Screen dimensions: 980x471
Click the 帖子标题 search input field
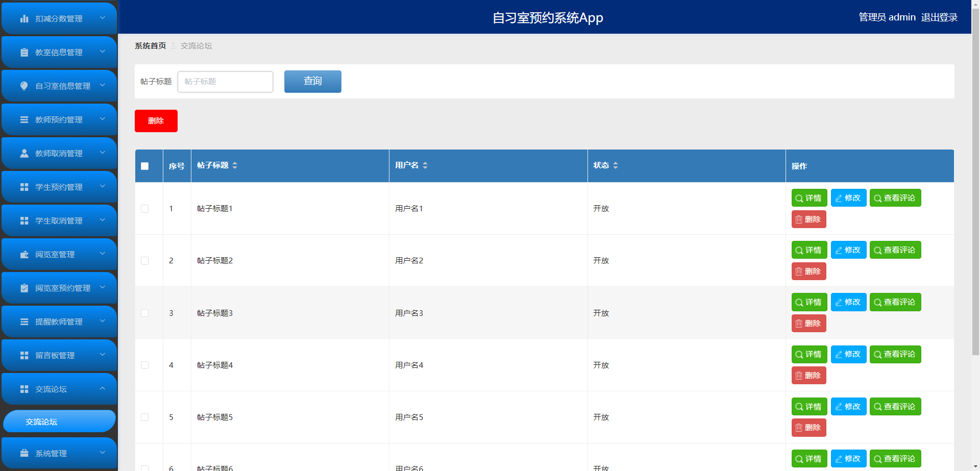226,82
